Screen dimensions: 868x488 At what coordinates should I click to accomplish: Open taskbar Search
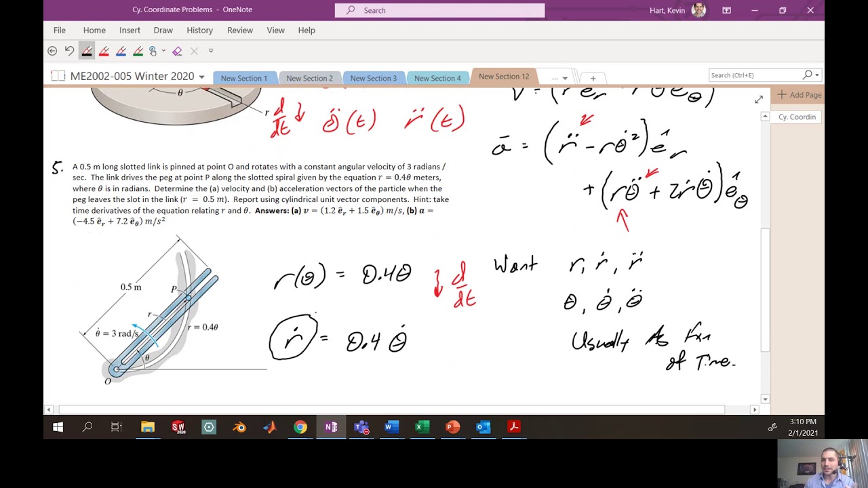87,427
